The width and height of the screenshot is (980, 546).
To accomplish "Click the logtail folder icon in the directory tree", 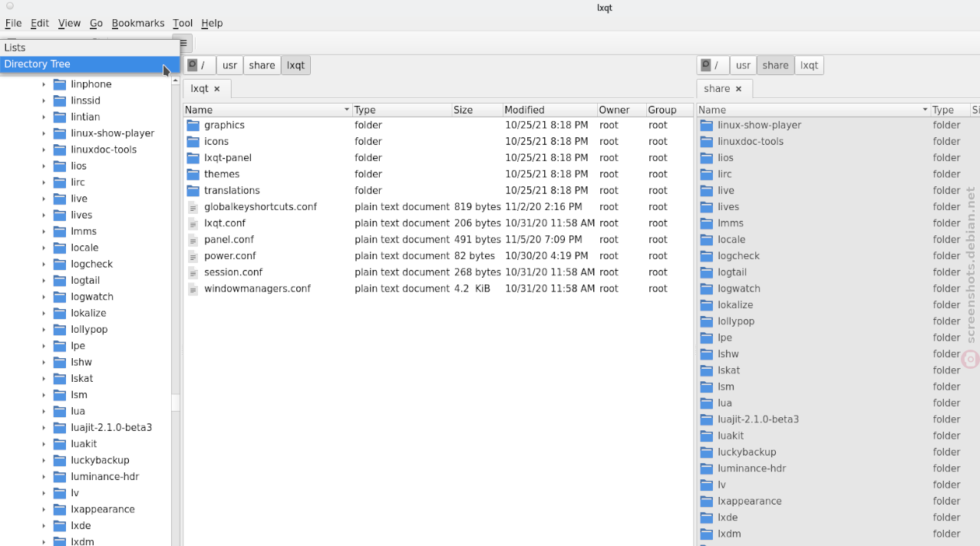I will coord(59,281).
